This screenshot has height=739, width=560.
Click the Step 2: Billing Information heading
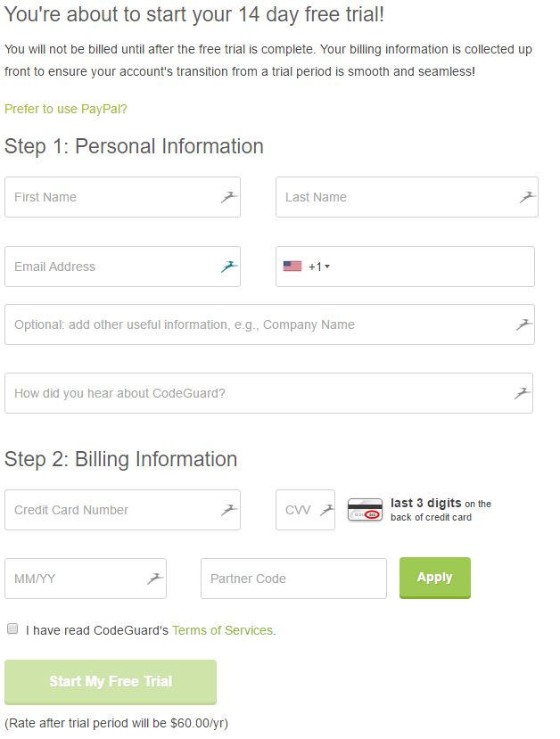121,459
